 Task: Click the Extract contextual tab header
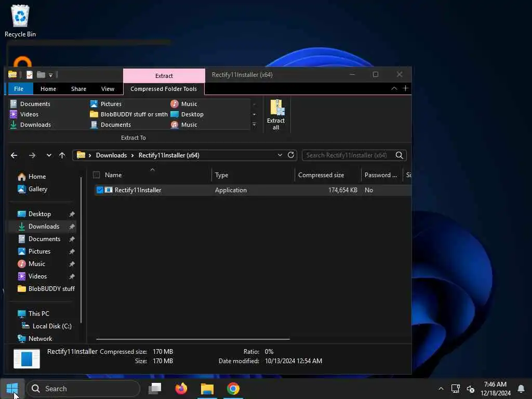coord(164,76)
